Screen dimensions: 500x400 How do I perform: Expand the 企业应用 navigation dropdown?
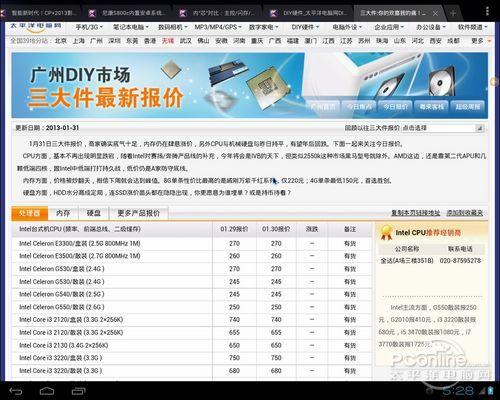(x=389, y=27)
